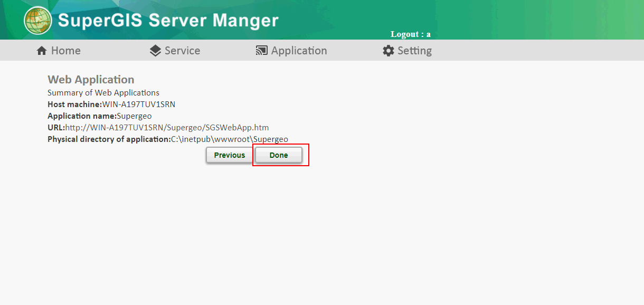Click the Application cast icon
Image resolution: width=644 pixels, height=305 pixels.
tap(262, 51)
